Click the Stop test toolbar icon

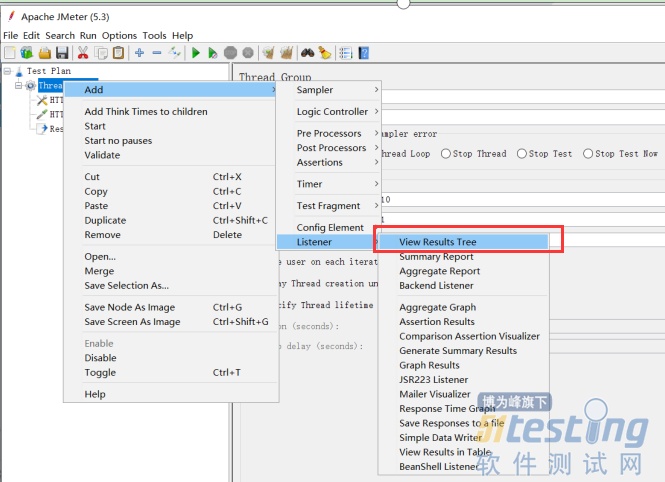pyautogui.click(x=230, y=53)
